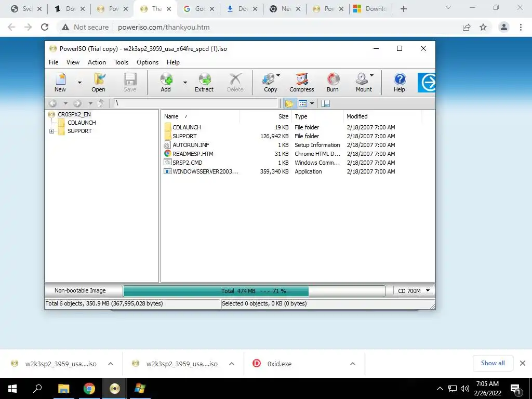532x399 pixels.
Task: Click the Open toolbar icon
Action: 98,83
